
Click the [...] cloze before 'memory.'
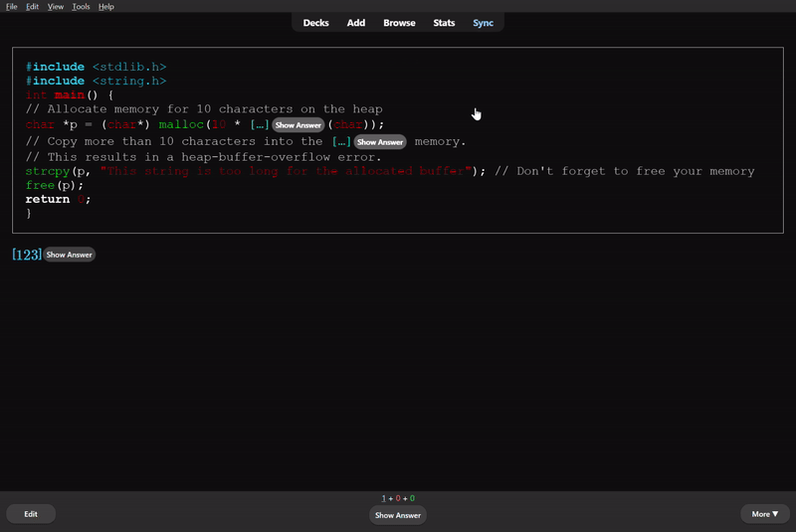click(x=341, y=142)
